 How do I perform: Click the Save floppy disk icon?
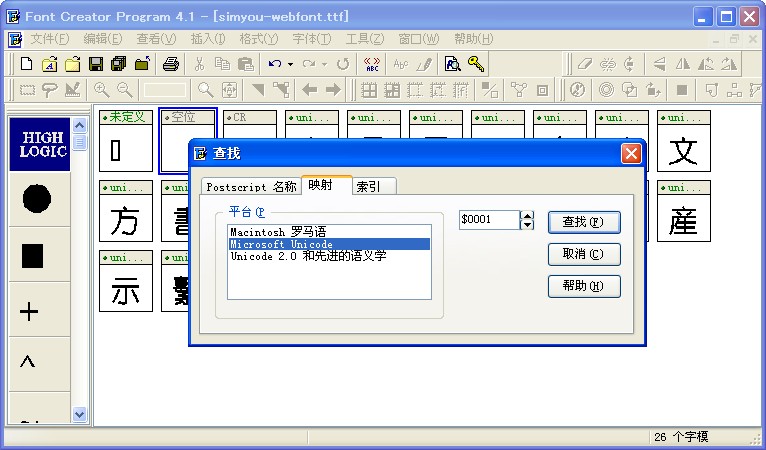(x=96, y=64)
